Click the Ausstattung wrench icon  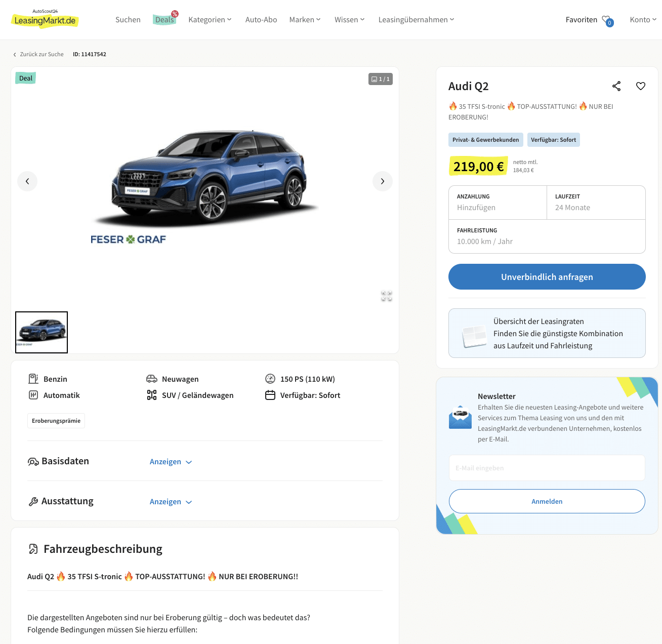tap(33, 501)
